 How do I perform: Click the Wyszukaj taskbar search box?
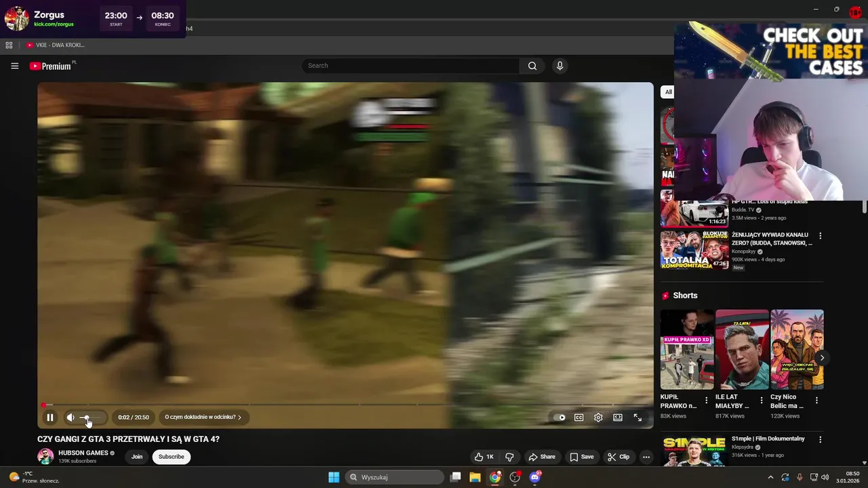point(395,477)
